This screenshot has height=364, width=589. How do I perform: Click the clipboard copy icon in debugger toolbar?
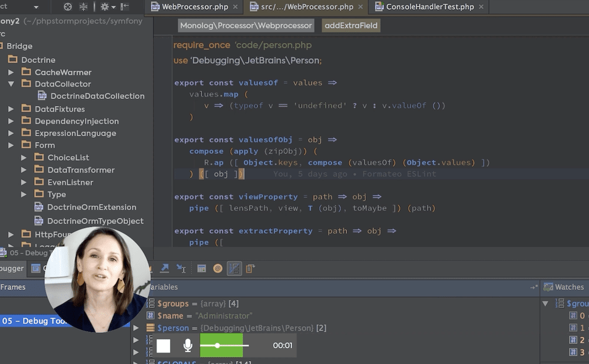tap(250, 268)
